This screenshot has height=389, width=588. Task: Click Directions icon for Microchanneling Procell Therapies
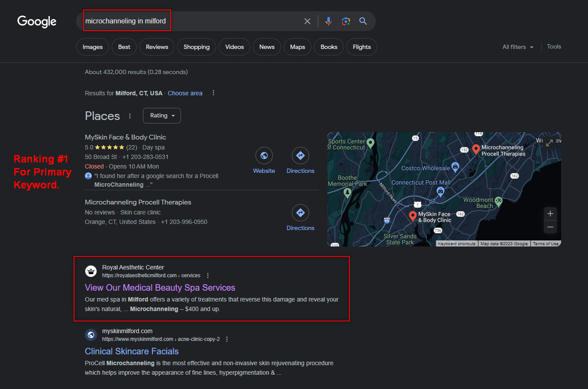[300, 213]
